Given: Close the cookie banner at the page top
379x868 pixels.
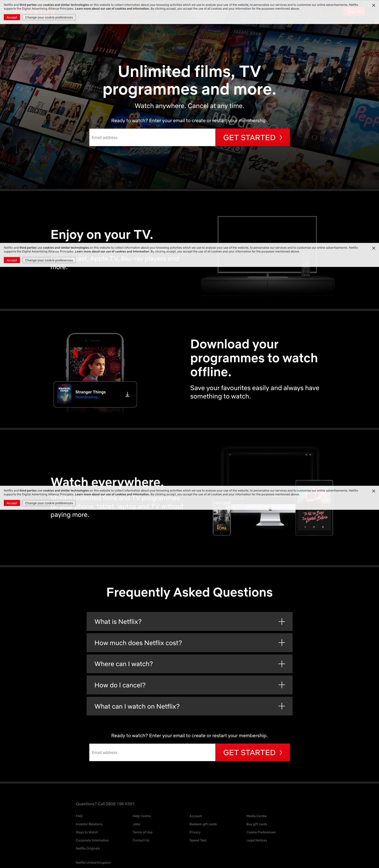Looking at the screenshot, I should (373, 5).
